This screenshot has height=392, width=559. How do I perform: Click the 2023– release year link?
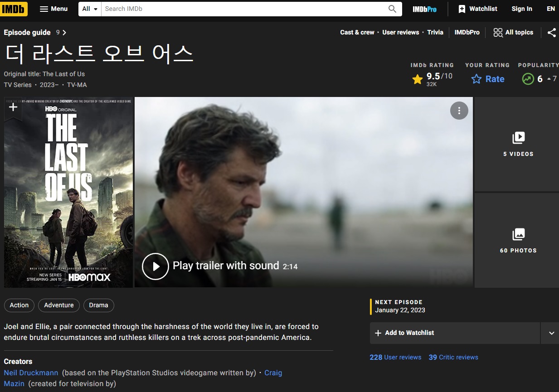(49, 85)
